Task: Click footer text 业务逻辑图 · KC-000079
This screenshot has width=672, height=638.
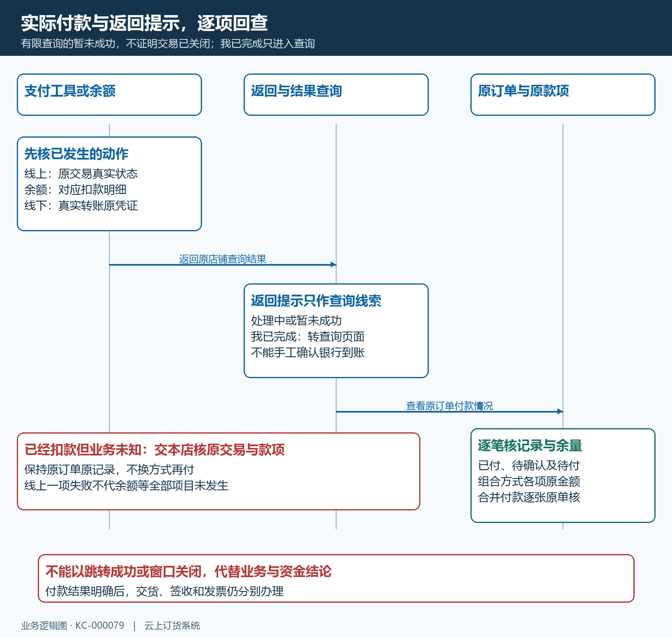Action: (73, 625)
